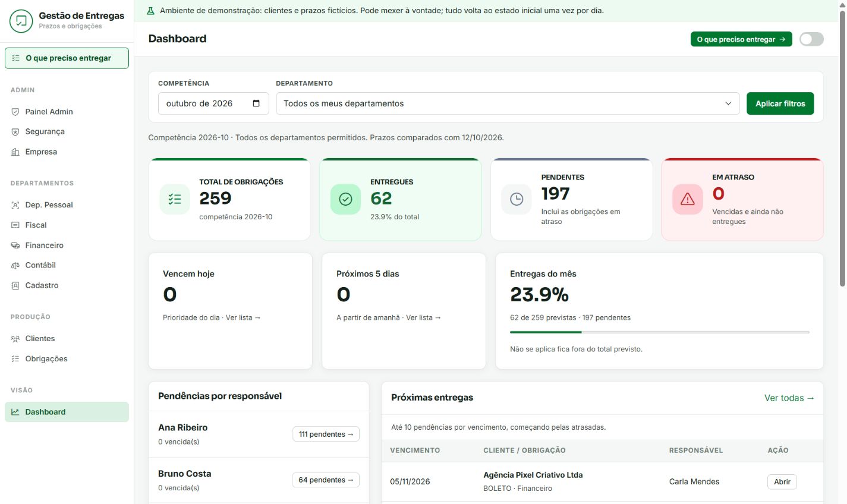This screenshot has width=847, height=504.
Task: Click the check-circle icon in Entregues card
Action: pyautogui.click(x=345, y=199)
